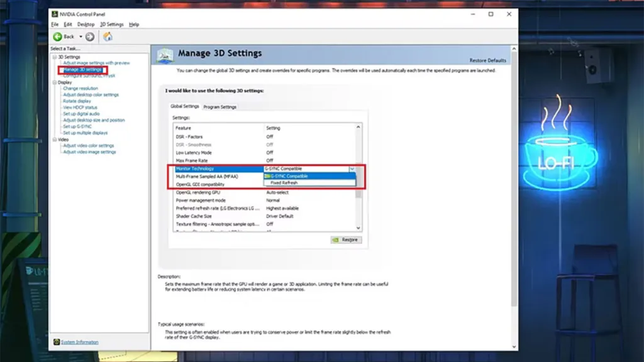The height and width of the screenshot is (362, 644).
Task: Select OpenGL GDI compatibility row
Action: click(x=219, y=184)
